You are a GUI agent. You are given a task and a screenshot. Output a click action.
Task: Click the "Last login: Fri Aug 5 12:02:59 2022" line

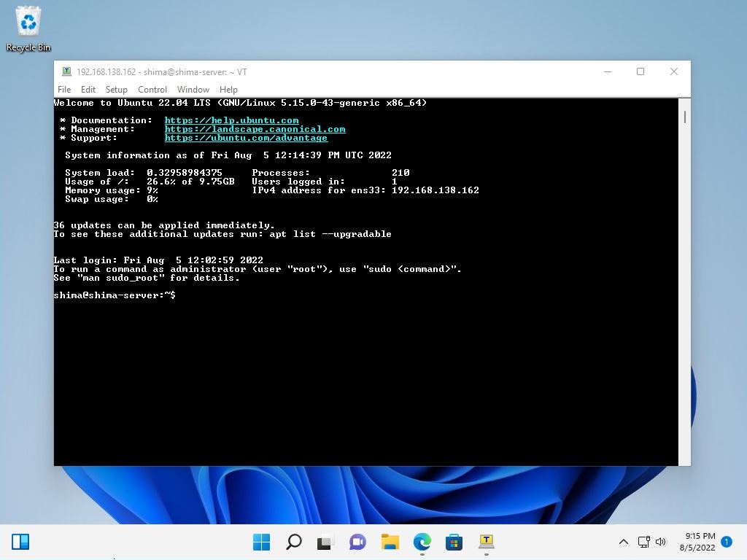158,260
